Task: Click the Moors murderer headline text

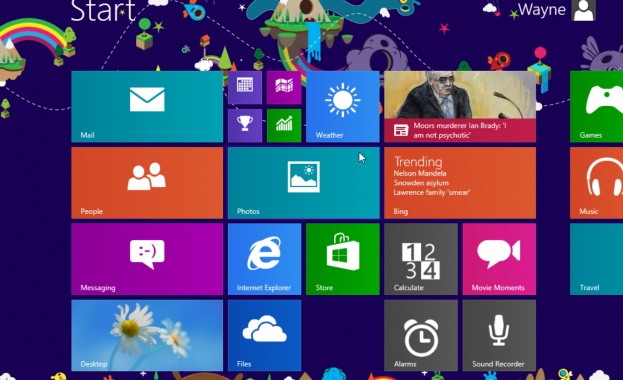Action: click(459, 130)
